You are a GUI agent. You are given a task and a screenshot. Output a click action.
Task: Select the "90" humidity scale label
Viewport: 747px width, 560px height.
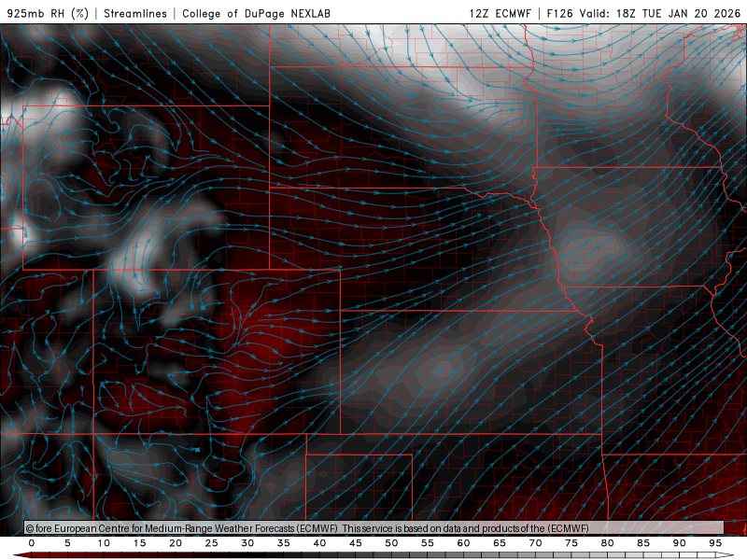pos(680,543)
